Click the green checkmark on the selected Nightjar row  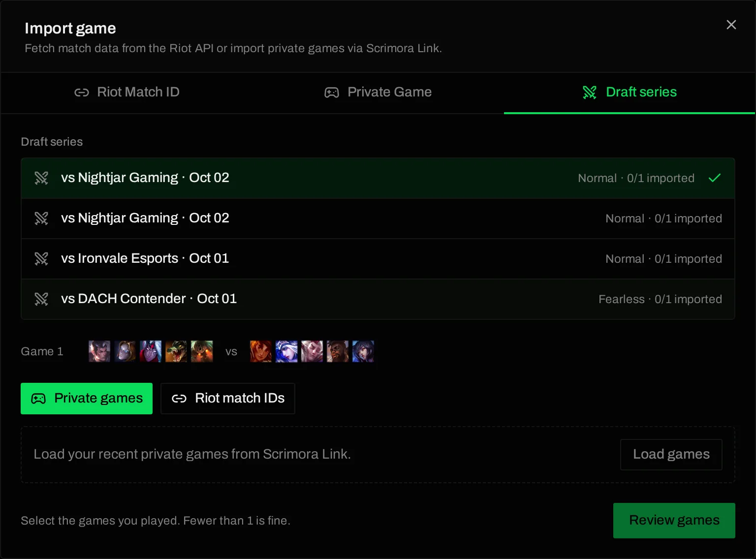click(x=715, y=178)
